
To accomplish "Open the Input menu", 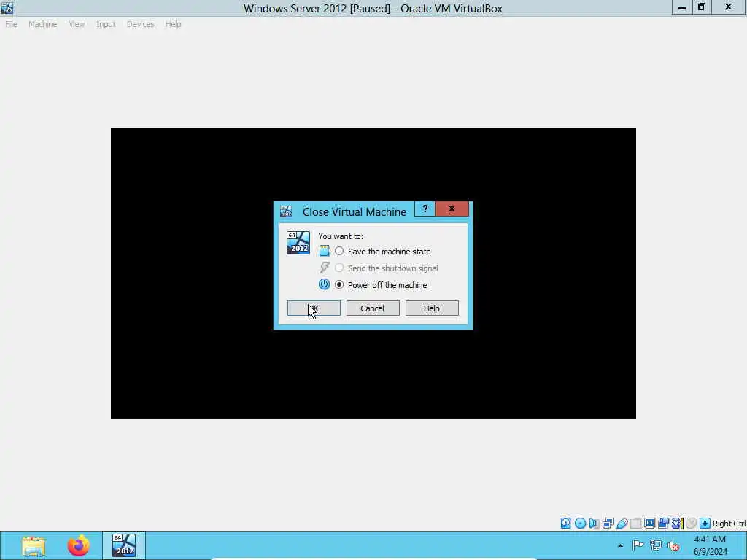I will pyautogui.click(x=106, y=24).
